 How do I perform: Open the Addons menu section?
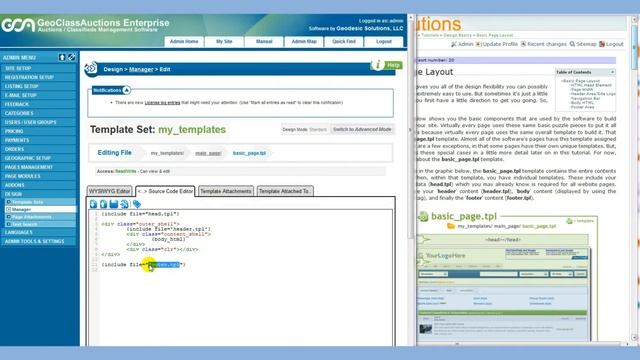(x=38, y=185)
